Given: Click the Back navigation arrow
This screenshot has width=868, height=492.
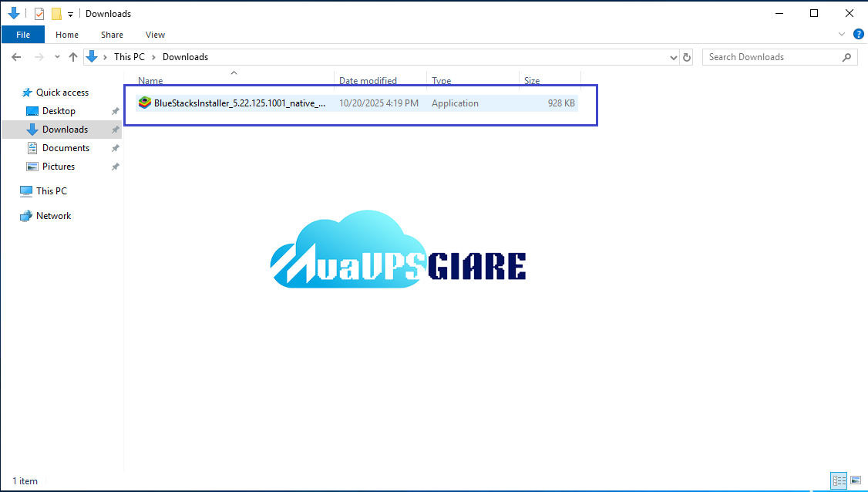Looking at the screenshot, I should 16,57.
